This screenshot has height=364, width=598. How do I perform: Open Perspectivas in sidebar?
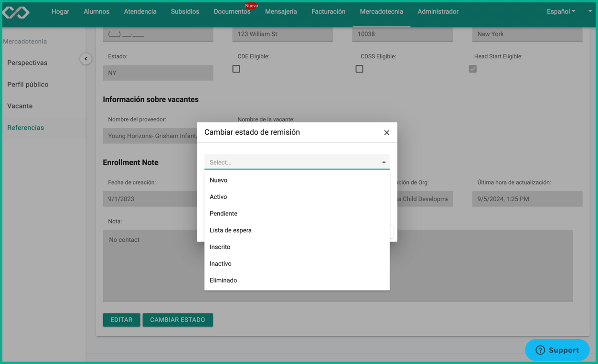point(27,63)
